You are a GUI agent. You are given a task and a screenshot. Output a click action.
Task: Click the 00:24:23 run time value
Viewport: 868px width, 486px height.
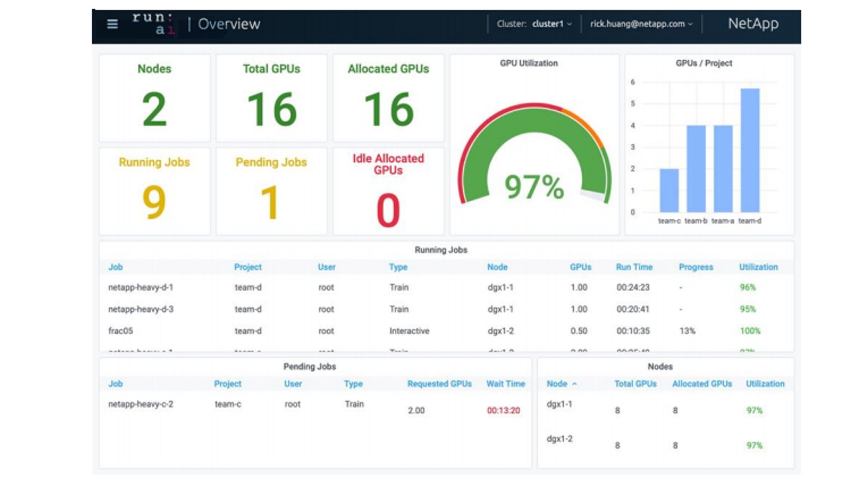(x=633, y=287)
